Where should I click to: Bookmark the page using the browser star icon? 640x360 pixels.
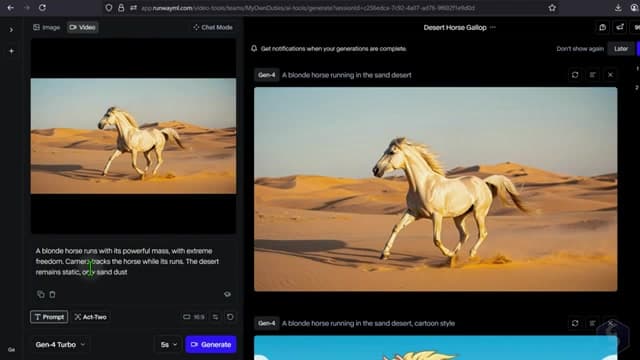552,8
